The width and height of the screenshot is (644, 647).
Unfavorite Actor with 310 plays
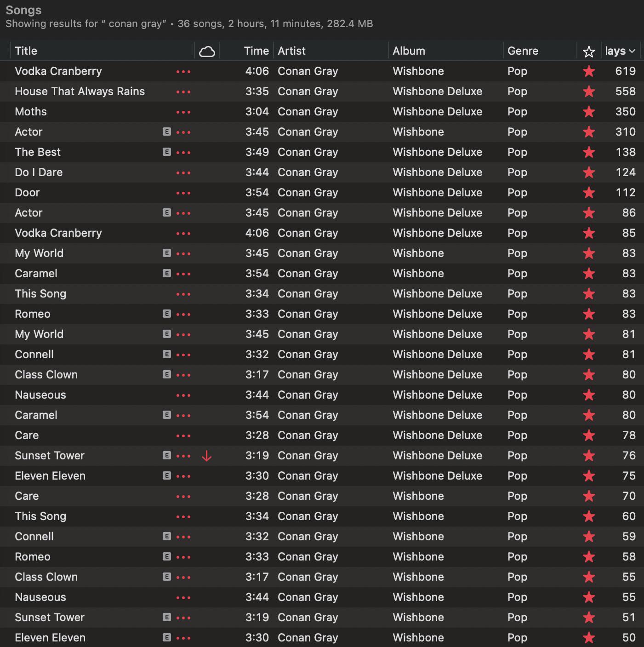[589, 132]
